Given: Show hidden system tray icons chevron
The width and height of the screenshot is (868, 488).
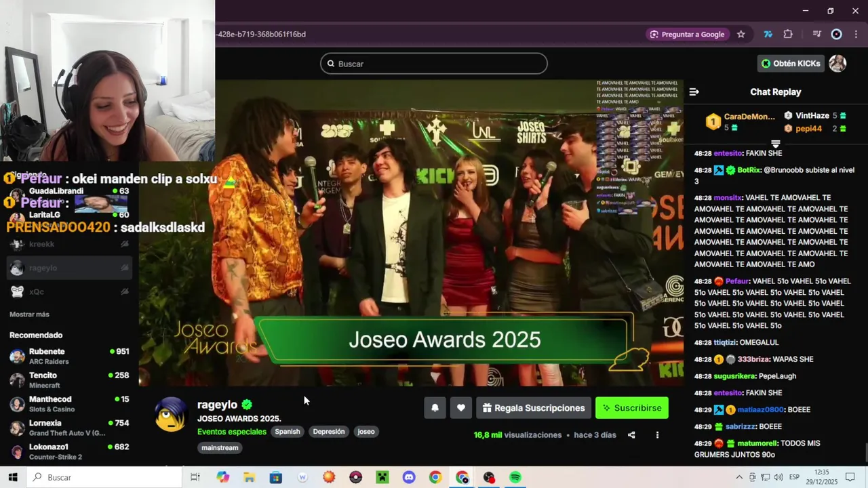Looking at the screenshot, I should (x=739, y=477).
